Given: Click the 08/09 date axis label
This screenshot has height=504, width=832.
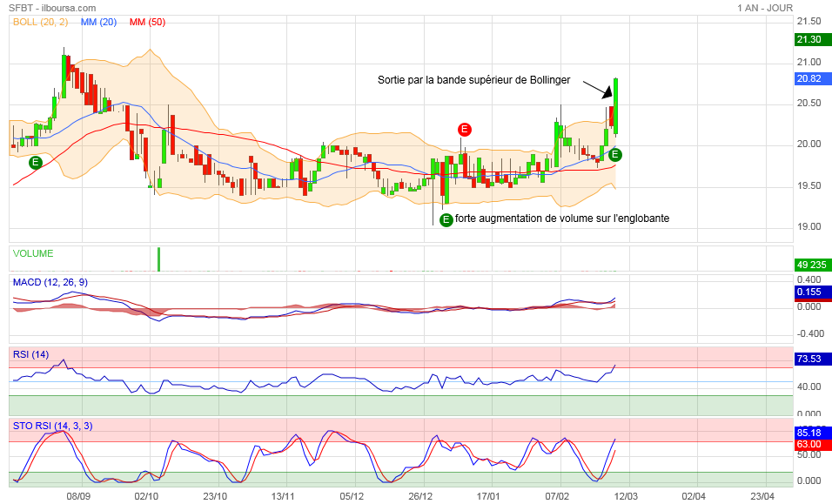Looking at the screenshot, I should [78, 496].
